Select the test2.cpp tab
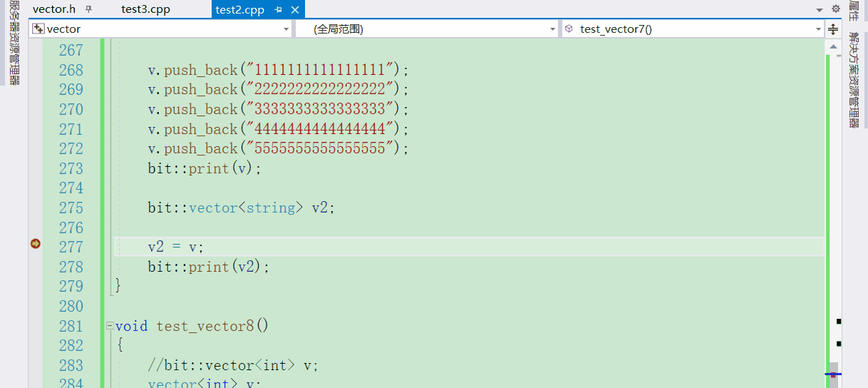 click(240, 9)
